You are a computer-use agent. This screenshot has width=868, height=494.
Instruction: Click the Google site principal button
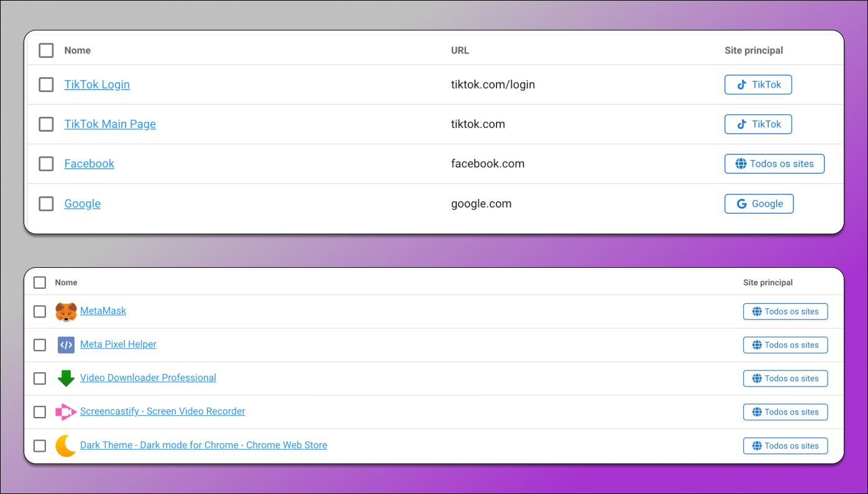[759, 204]
